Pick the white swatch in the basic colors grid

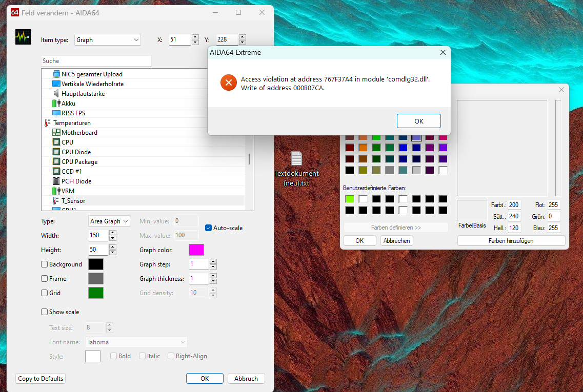443,170
